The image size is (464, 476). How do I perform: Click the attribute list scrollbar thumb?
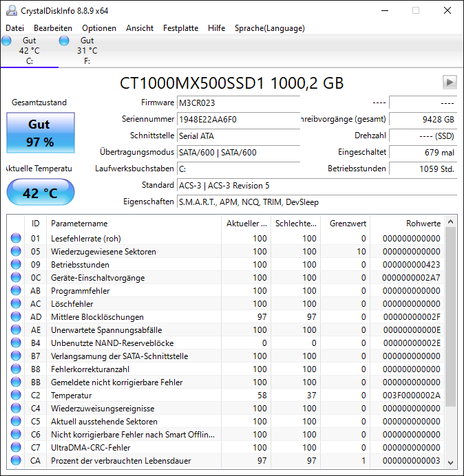pyautogui.click(x=451, y=317)
